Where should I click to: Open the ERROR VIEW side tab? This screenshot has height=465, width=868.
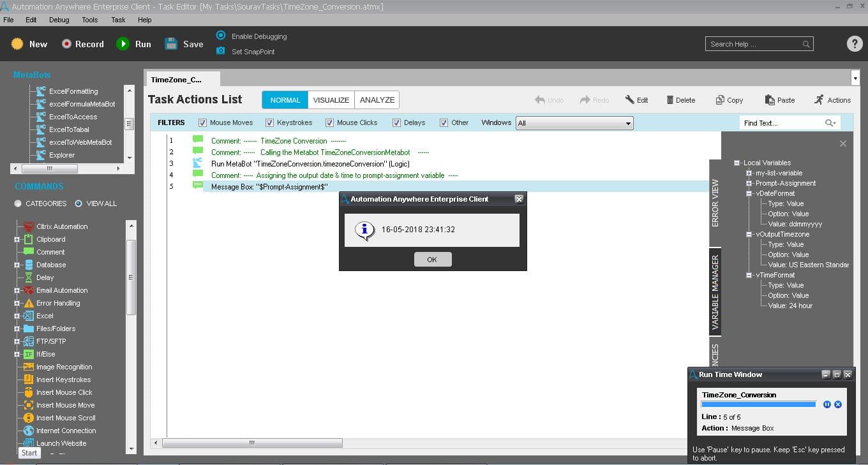[715, 203]
